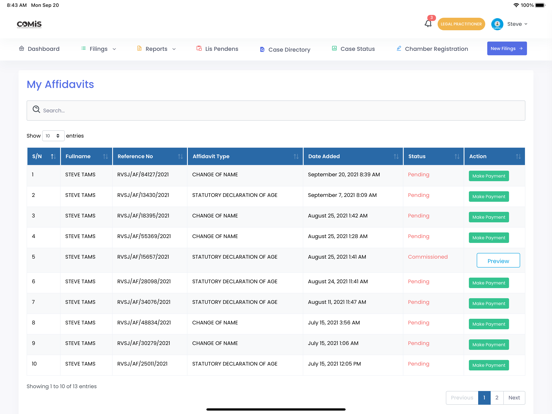Click the COMIS logo

29,24
